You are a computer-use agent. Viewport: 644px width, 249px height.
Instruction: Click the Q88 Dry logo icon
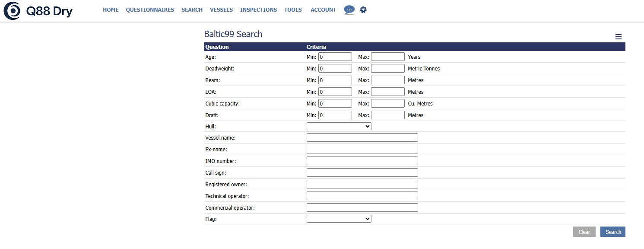pos(12,11)
